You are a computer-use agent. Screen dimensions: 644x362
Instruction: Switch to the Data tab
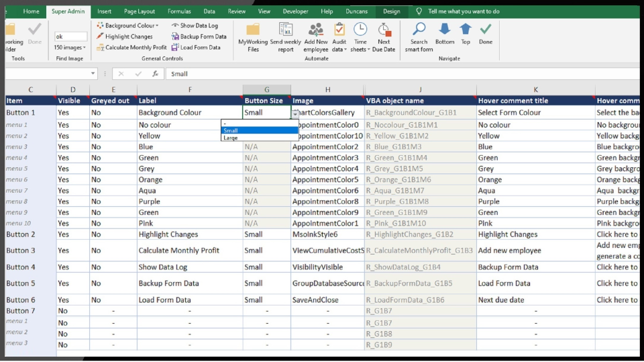(x=209, y=11)
